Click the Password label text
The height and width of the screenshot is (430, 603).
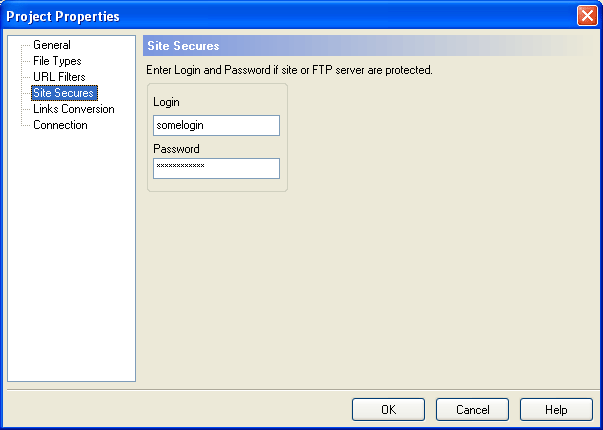[x=176, y=148]
